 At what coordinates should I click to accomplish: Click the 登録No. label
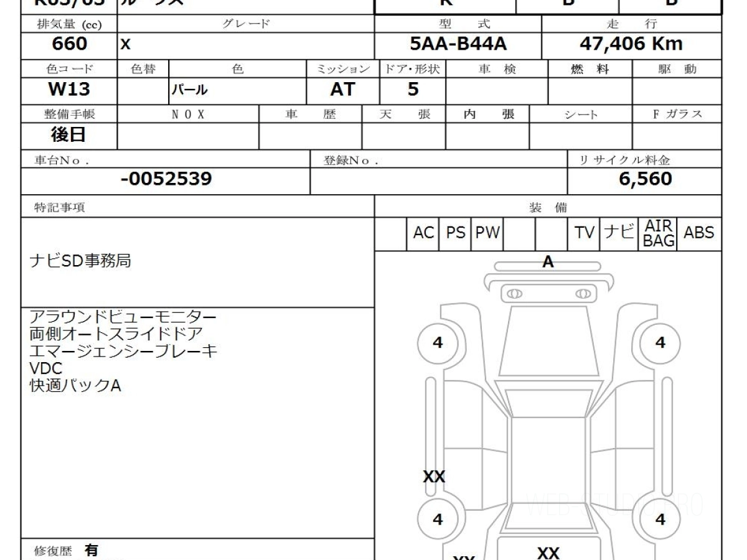[x=351, y=161]
